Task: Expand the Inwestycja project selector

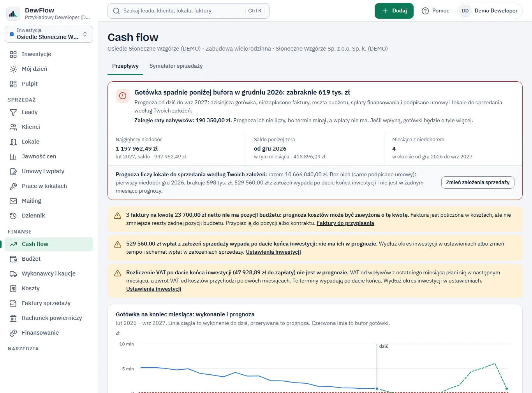Action: click(49, 34)
